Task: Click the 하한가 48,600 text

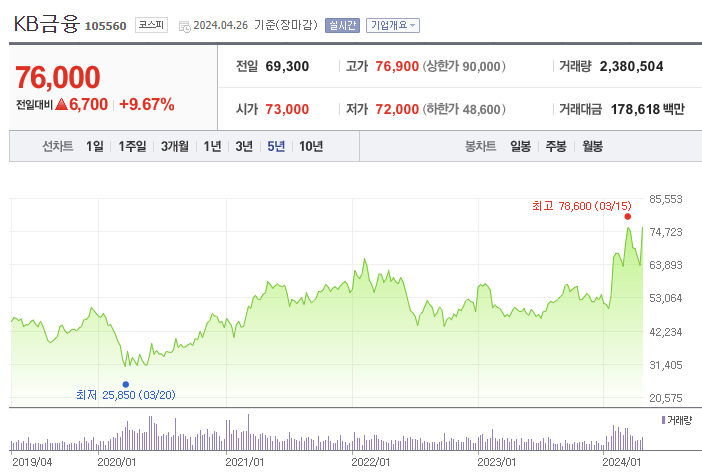Action: (x=464, y=109)
